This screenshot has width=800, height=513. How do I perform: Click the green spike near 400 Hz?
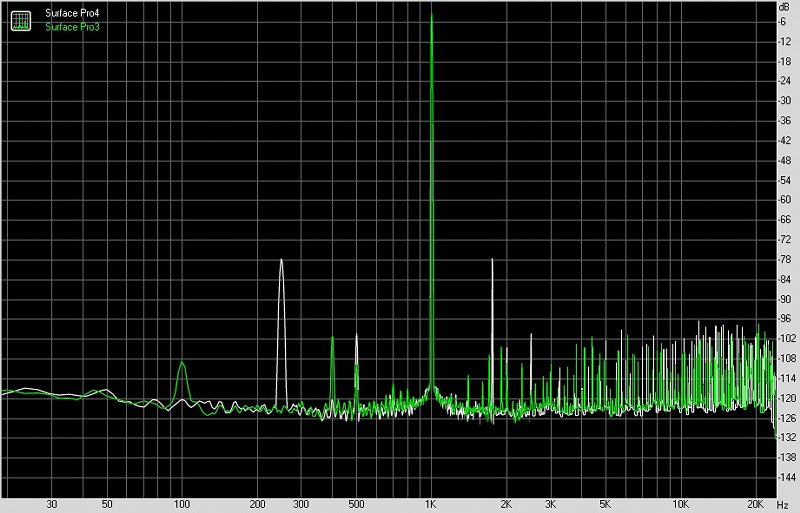(332, 340)
